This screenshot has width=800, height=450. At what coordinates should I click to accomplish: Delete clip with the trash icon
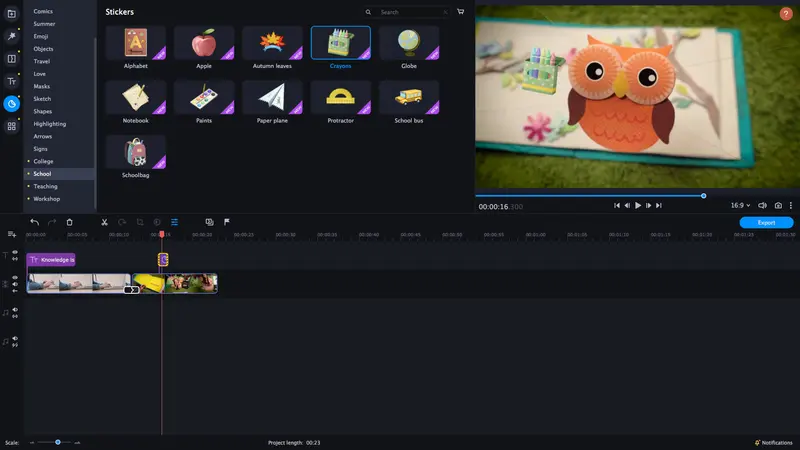[69, 222]
